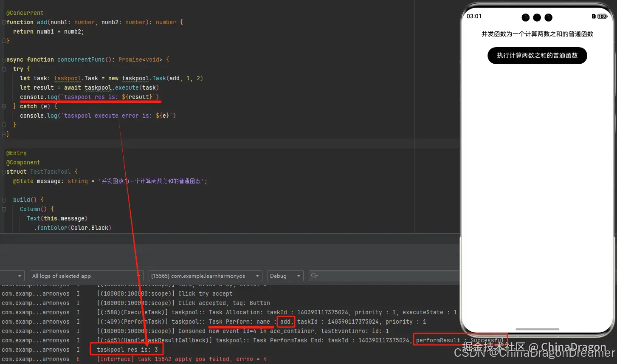Tap the 03:01 clock in phone status bar
Image resolution: width=617 pixels, height=364 pixels.
click(474, 16)
